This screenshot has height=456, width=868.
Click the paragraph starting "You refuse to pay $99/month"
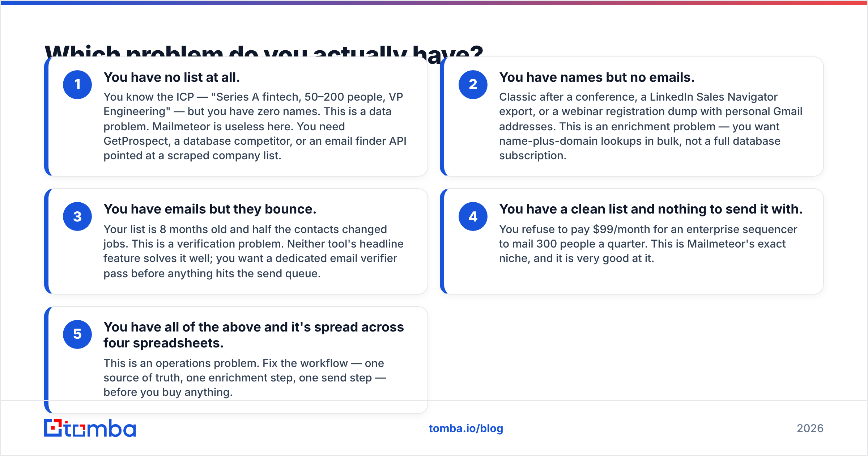[648, 244]
